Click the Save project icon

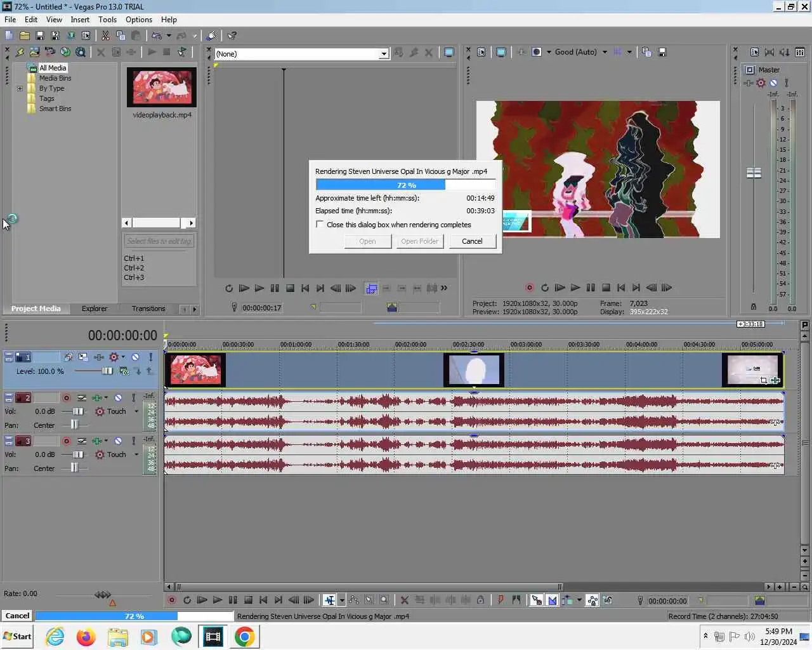click(39, 36)
